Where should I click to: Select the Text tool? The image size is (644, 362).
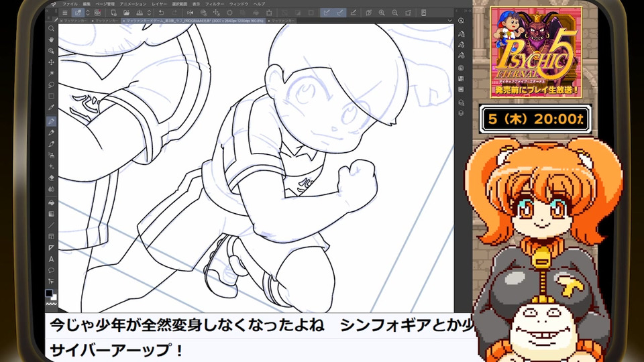(x=52, y=259)
